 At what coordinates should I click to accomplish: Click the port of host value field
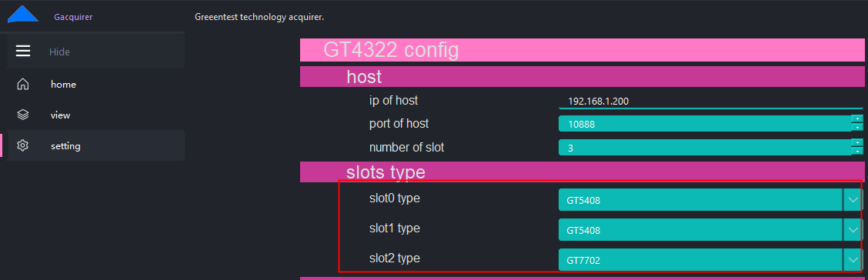point(705,123)
